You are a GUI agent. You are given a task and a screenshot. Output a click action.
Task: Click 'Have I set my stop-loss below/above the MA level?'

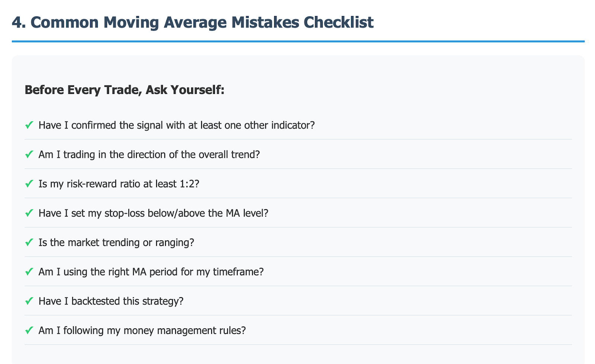click(x=154, y=213)
